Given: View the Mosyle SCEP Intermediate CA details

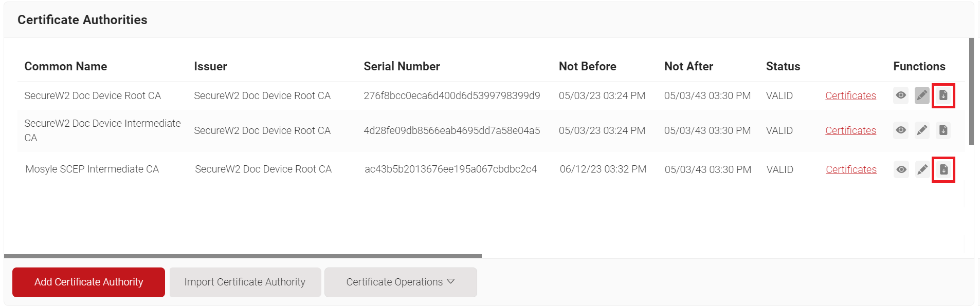Looking at the screenshot, I should point(901,169).
